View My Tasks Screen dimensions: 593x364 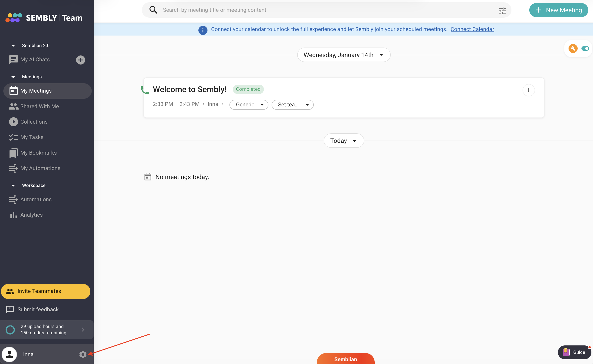pos(31,137)
